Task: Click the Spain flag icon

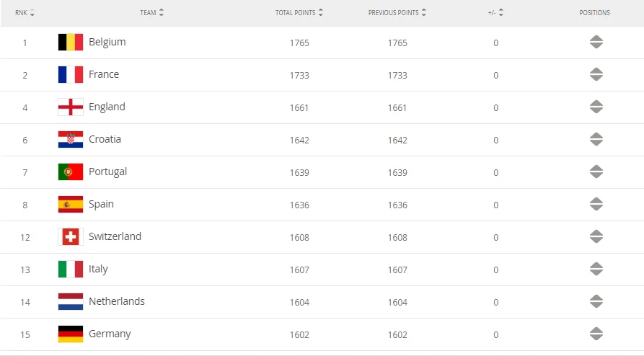Action: (71, 205)
